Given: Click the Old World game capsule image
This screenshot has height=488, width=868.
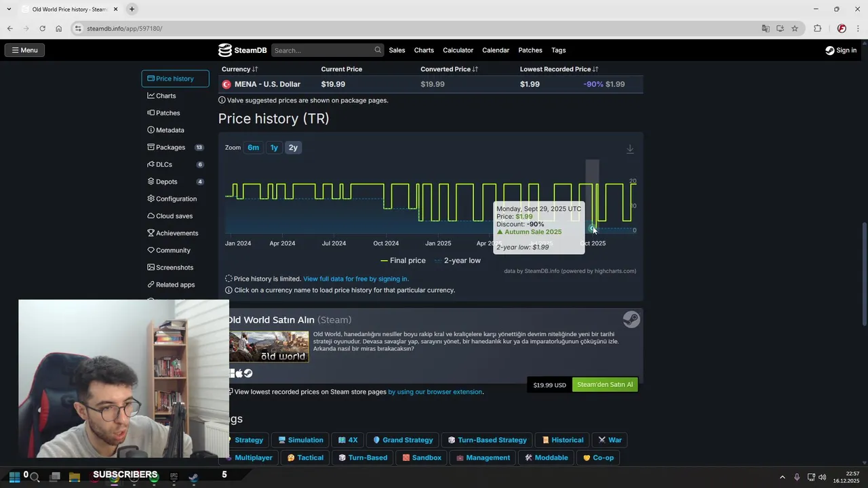Looking at the screenshot, I should pyautogui.click(x=269, y=346).
